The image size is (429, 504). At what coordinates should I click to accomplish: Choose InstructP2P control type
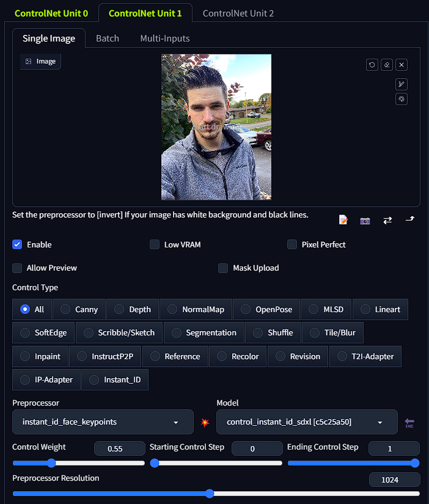pyautogui.click(x=105, y=356)
